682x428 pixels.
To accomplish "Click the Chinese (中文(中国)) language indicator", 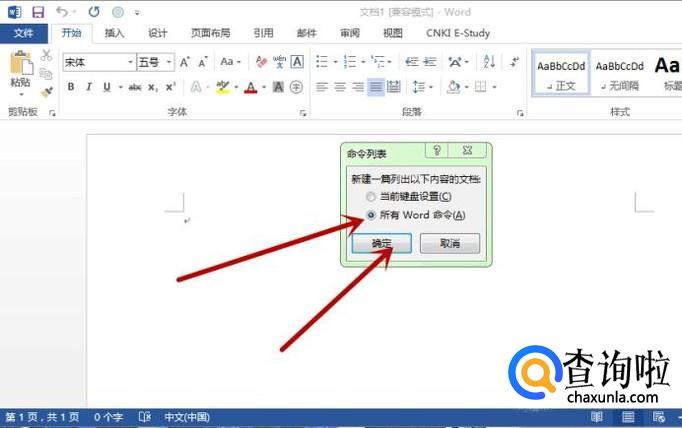I will (187, 417).
